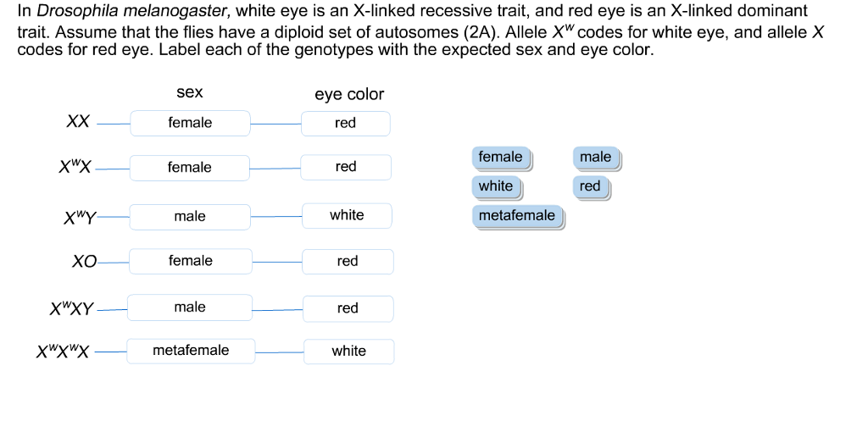This screenshot has width=868, height=421.
Task: Click the sex box for genotype XX
Action: pos(190,123)
